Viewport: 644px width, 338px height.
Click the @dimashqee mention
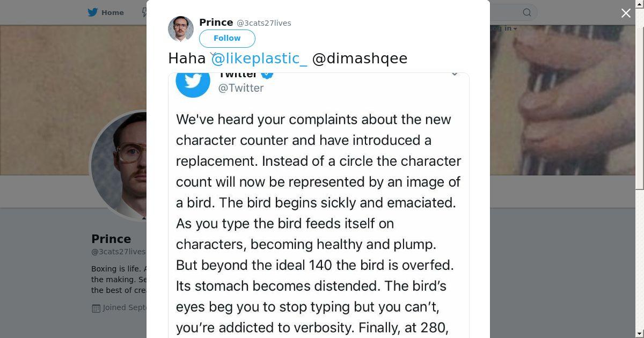click(360, 58)
